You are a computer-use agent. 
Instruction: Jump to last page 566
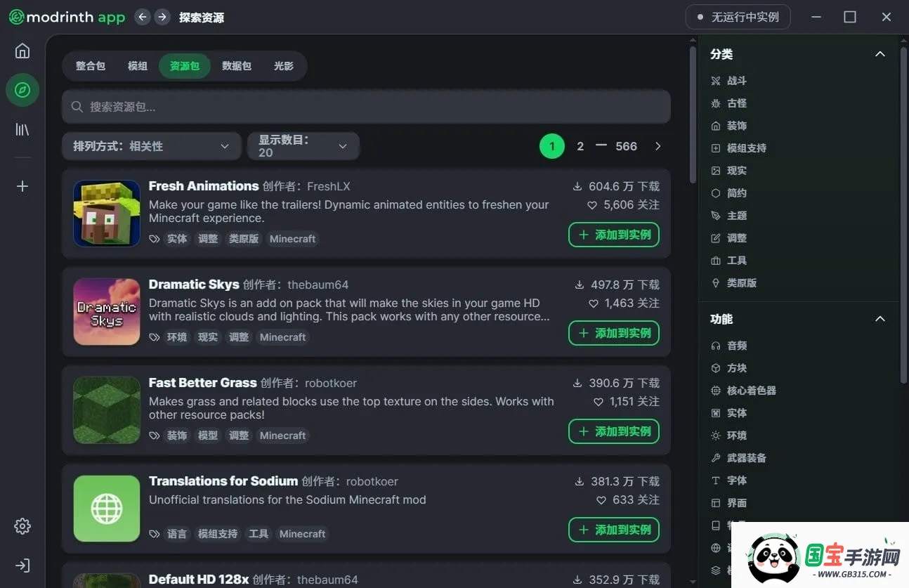pyautogui.click(x=627, y=146)
